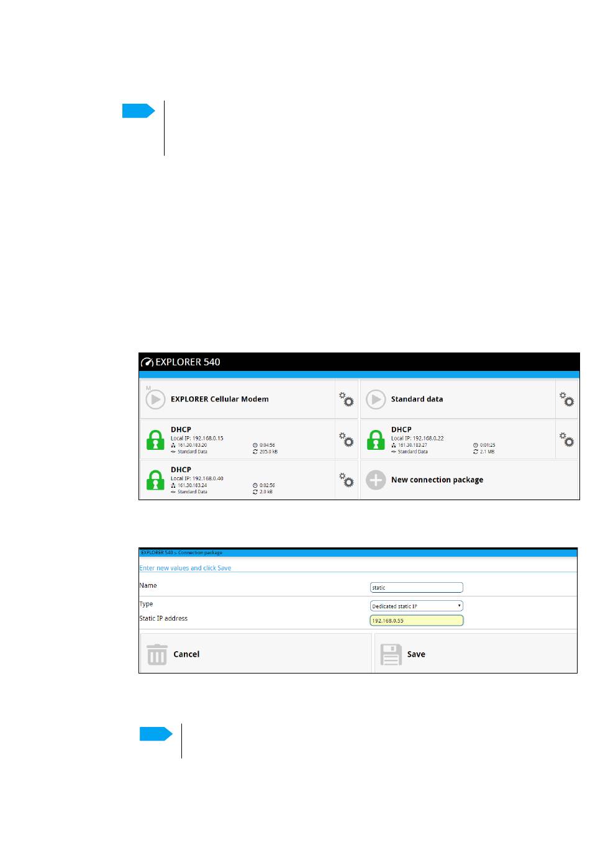Add a New connection package
Image resolution: width=590 pixels, height=868 pixels.
(x=470, y=480)
